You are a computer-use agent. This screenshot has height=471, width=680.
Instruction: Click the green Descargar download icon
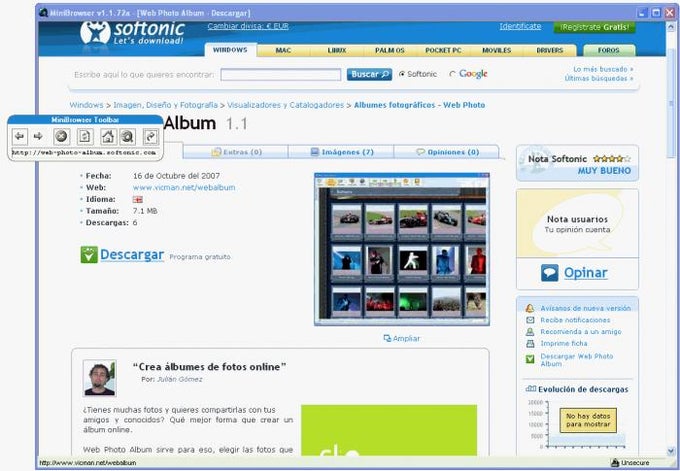pos(89,255)
